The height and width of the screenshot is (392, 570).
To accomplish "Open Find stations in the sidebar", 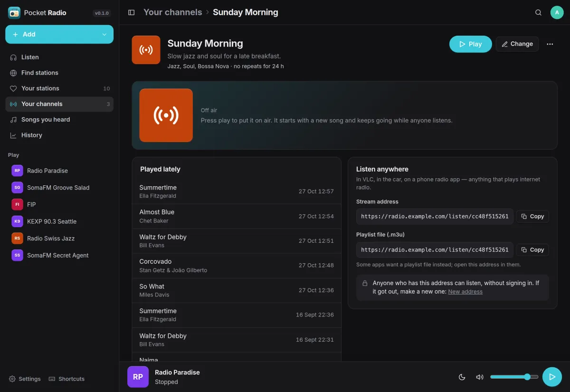I will [x=59, y=73].
